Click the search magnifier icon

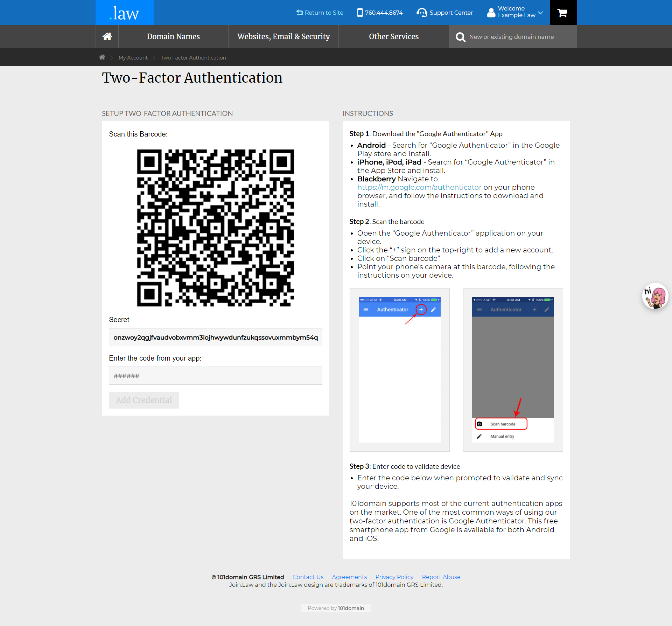461,37
